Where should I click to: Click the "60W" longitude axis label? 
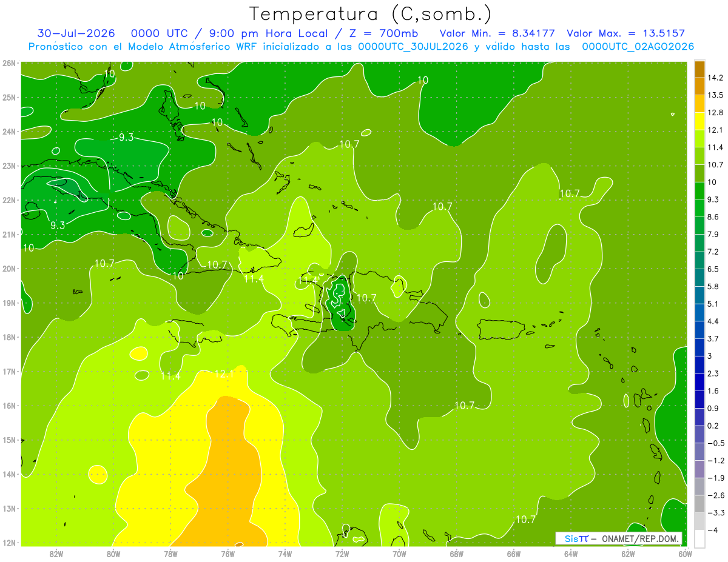point(685,553)
